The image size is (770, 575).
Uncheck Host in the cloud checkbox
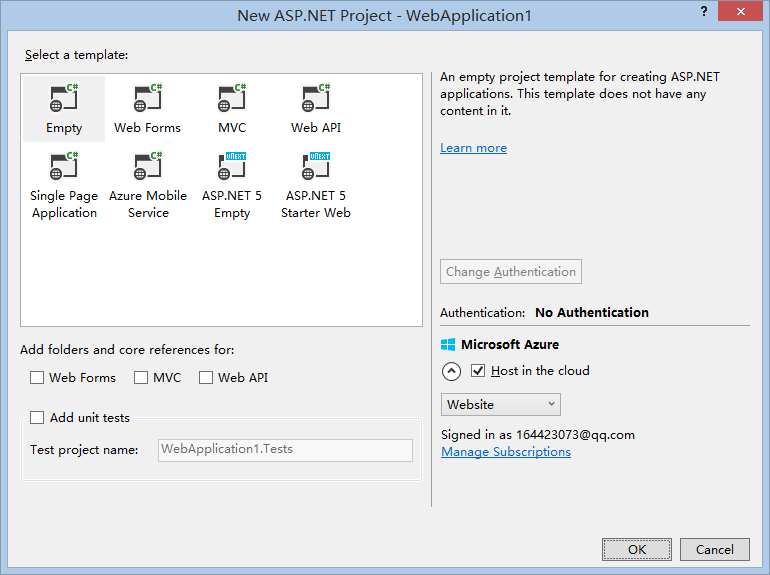(478, 371)
